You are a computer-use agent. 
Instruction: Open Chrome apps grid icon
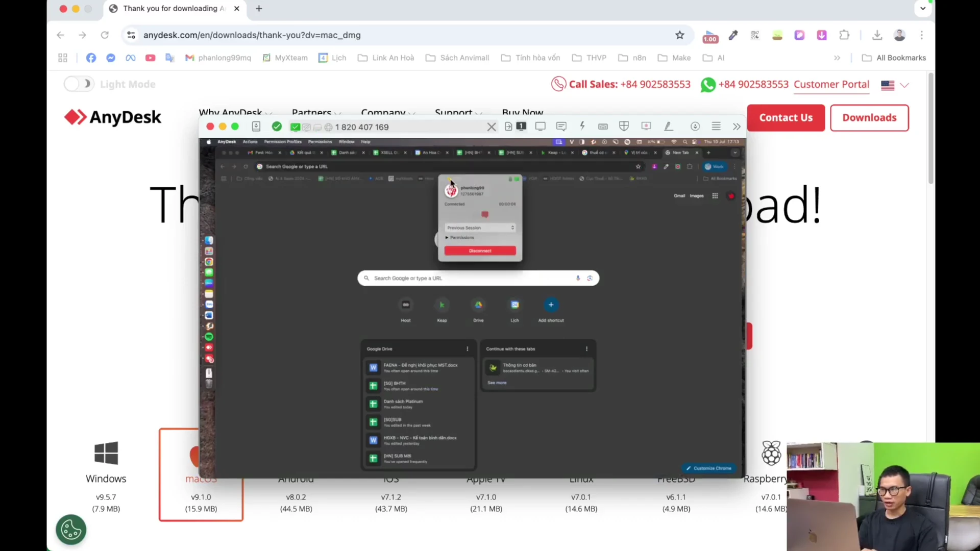coord(63,58)
